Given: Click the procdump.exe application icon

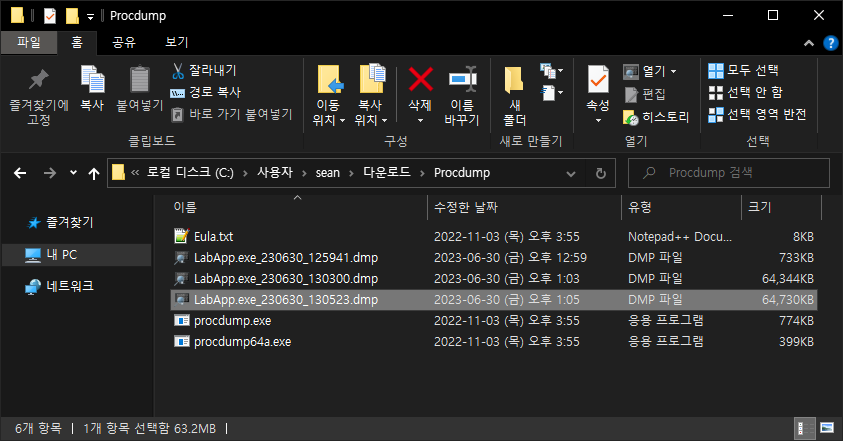Looking at the screenshot, I should [182, 321].
